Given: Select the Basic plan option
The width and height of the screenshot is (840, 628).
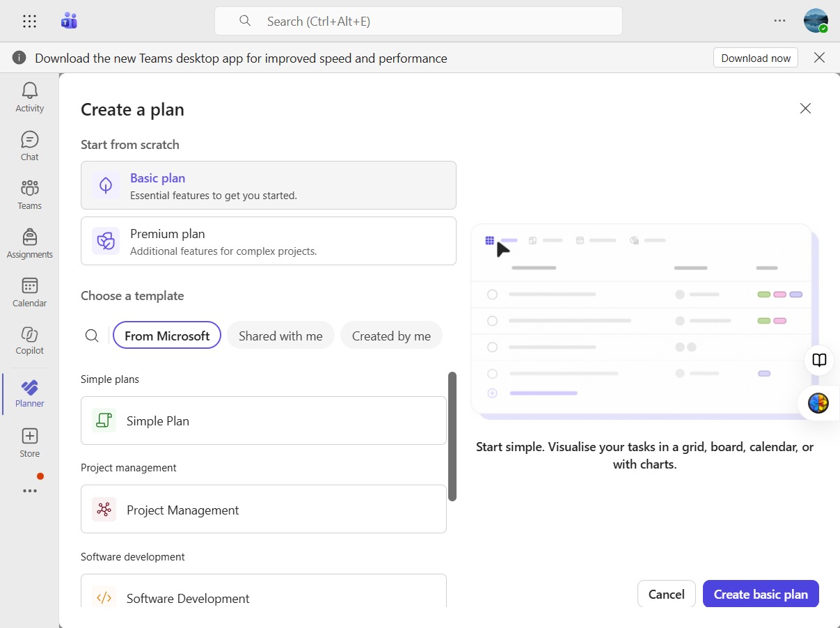Looking at the screenshot, I should click(x=269, y=185).
